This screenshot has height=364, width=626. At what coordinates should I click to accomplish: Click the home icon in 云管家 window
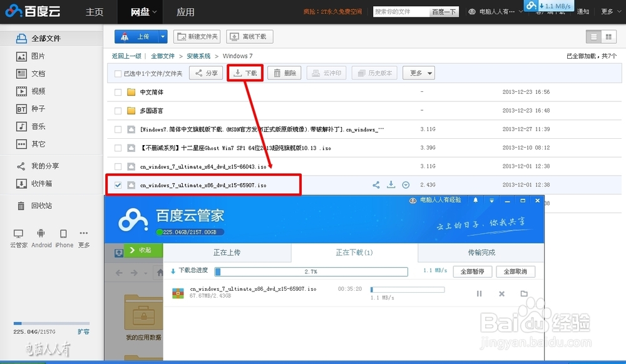(160, 273)
